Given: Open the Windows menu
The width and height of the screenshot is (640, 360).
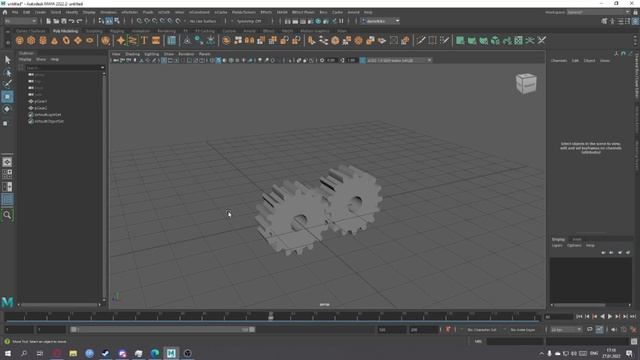Looking at the screenshot, I should pyautogui.click(x=108, y=12).
